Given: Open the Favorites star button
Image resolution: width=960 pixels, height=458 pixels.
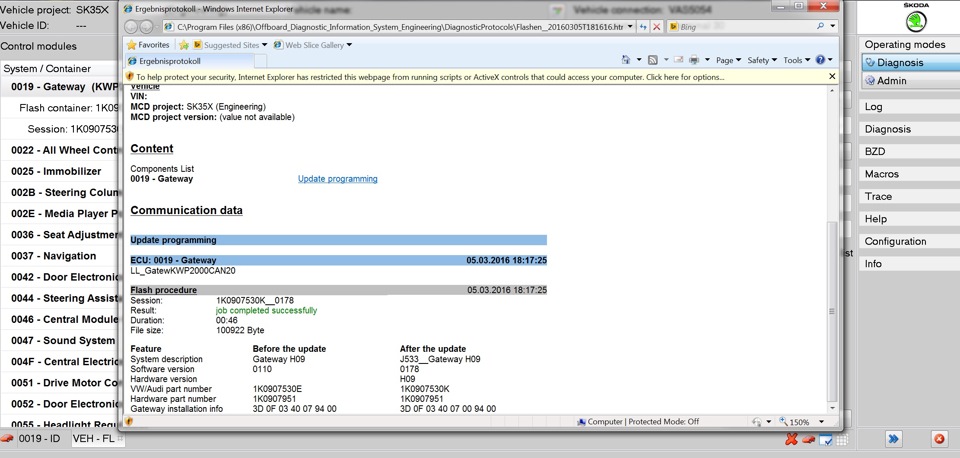Looking at the screenshot, I should pyautogui.click(x=148, y=45).
